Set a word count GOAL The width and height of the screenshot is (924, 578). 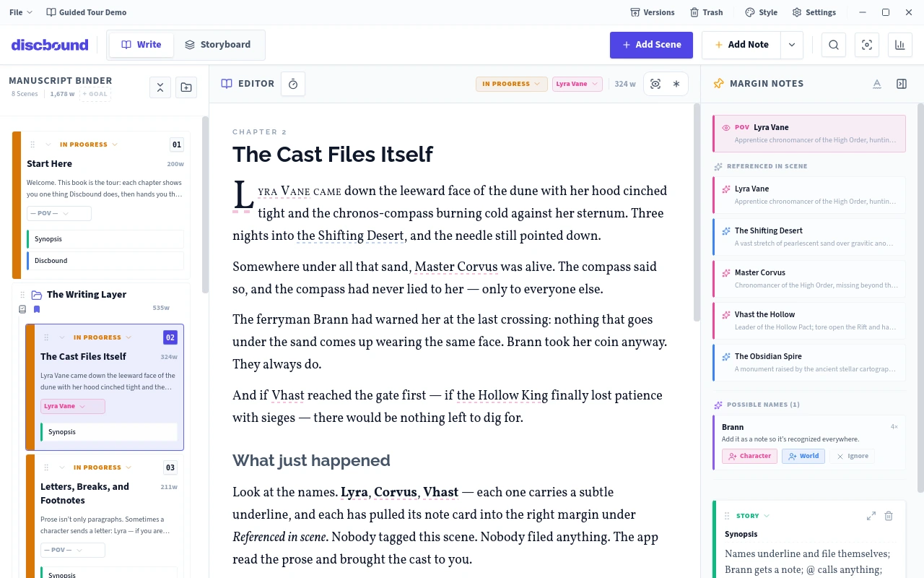[95, 94]
